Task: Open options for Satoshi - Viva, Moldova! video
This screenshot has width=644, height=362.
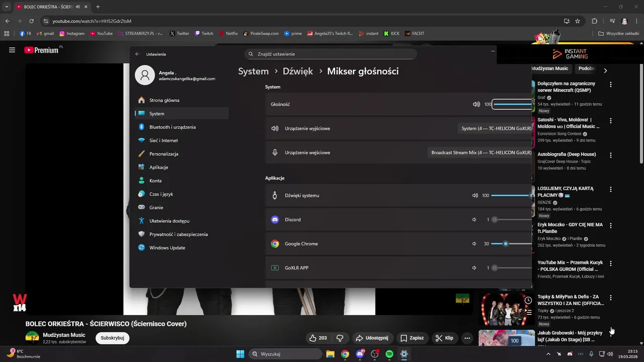Action: pyautogui.click(x=611, y=121)
